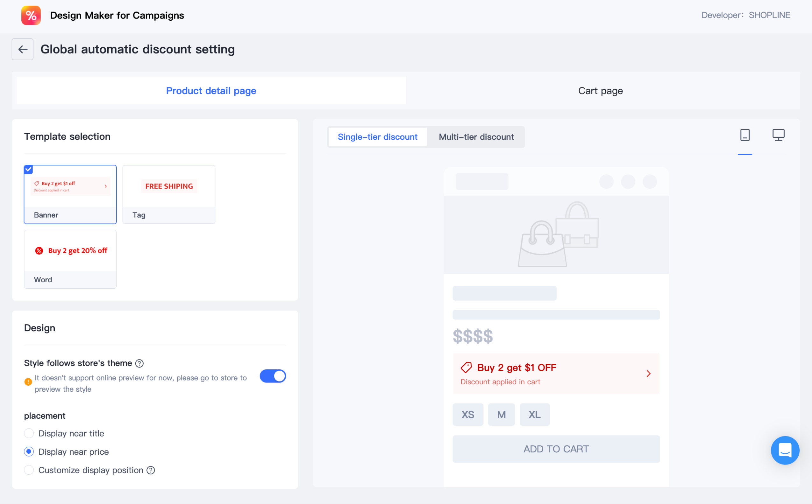This screenshot has height=504, width=812.
Task: Click the price tag icon in preview banner
Action: (466, 368)
